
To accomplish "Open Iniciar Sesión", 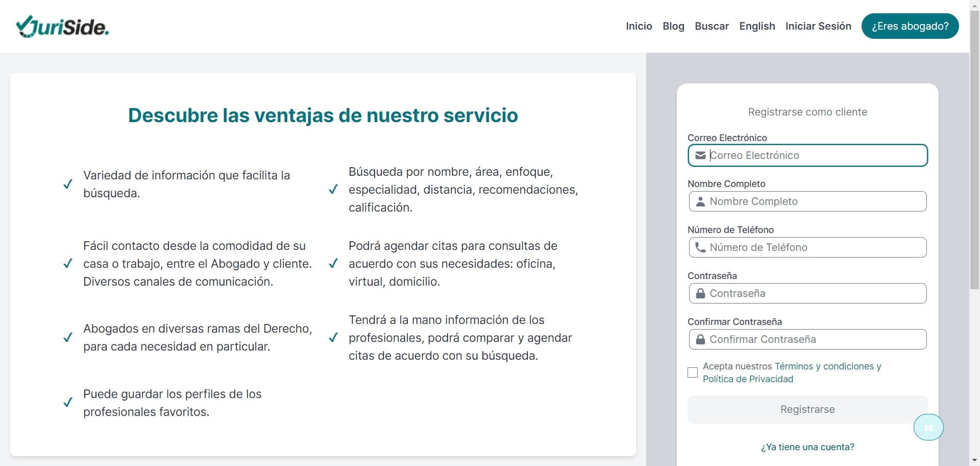I will [818, 26].
